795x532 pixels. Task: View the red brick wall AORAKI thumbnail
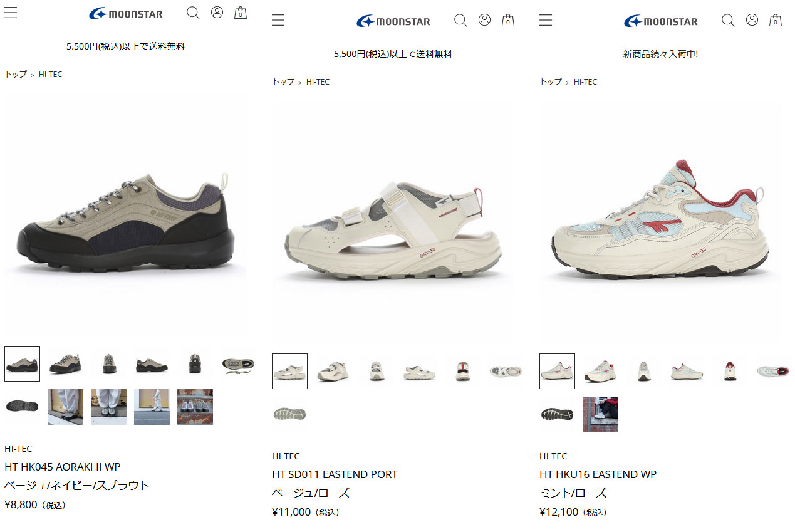coord(195,407)
